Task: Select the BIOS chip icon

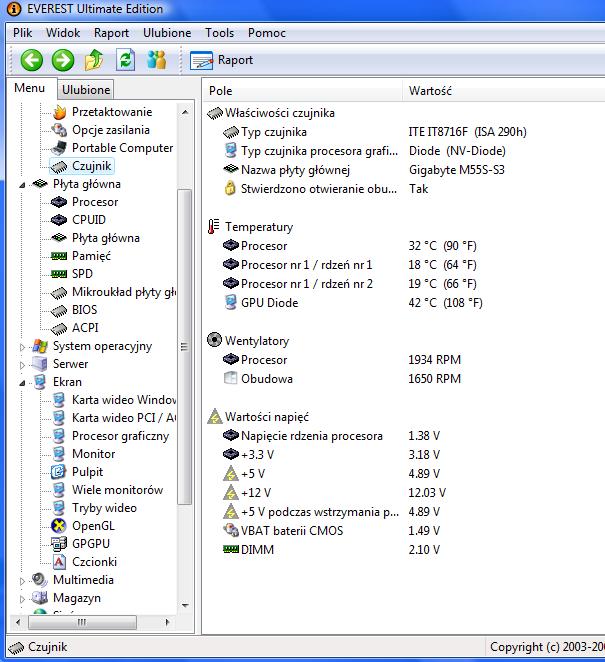Action: click(x=59, y=310)
